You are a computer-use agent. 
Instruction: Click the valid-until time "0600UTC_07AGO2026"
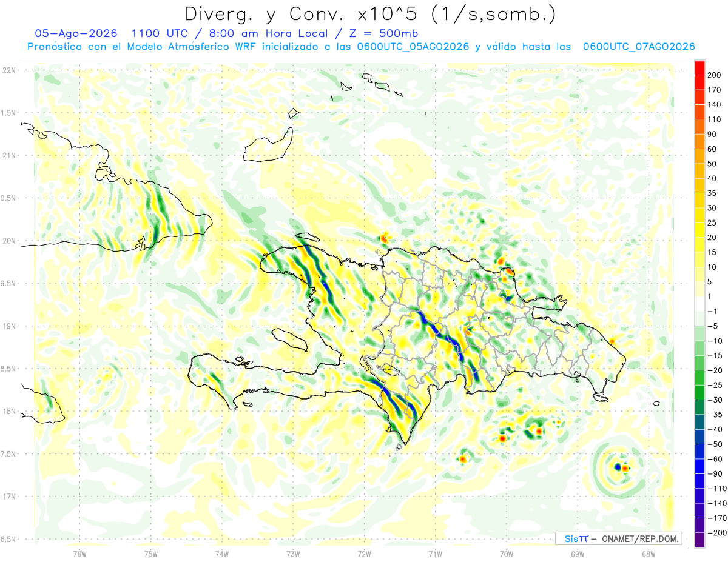coord(638,47)
